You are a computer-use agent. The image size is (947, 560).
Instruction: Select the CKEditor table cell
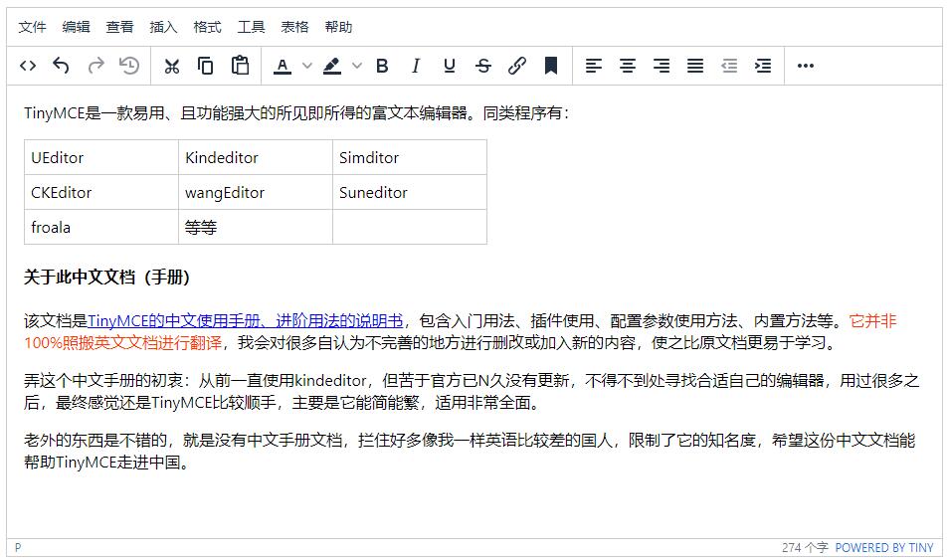(101, 193)
